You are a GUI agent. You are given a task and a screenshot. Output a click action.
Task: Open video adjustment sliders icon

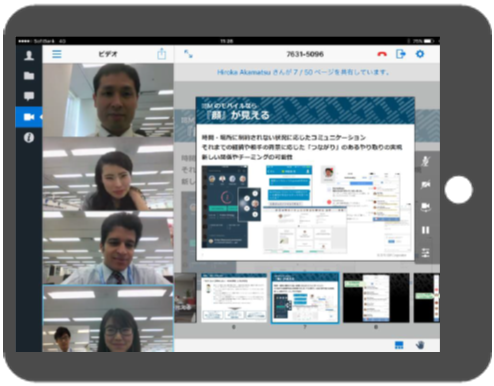[x=425, y=253]
